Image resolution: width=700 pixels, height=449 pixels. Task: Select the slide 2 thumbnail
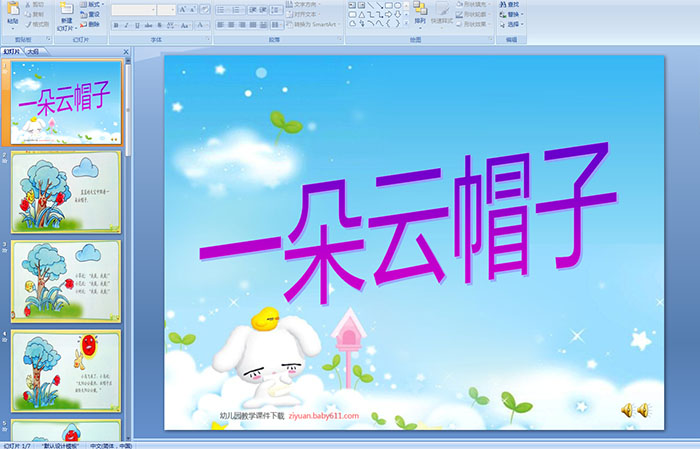click(x=66, y=192)
